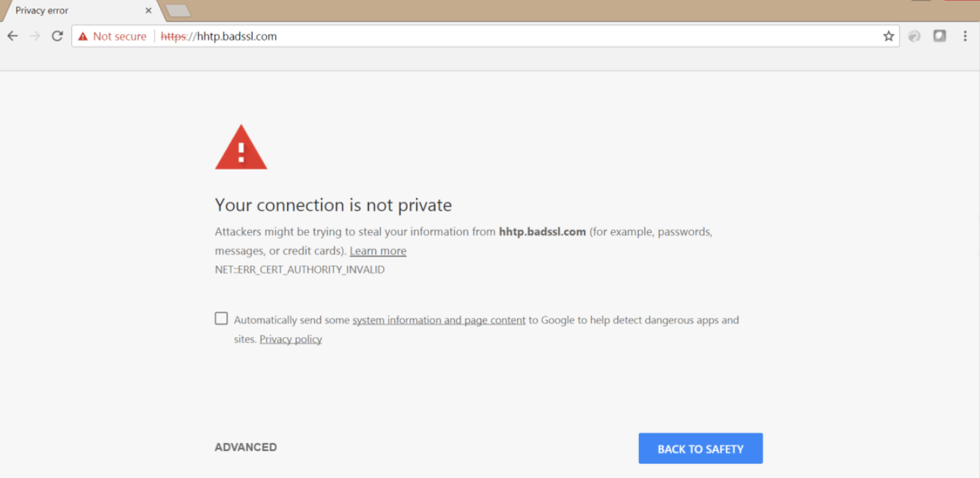
Task: Click the back navigation arrow
Action: (x=12, y=36)
